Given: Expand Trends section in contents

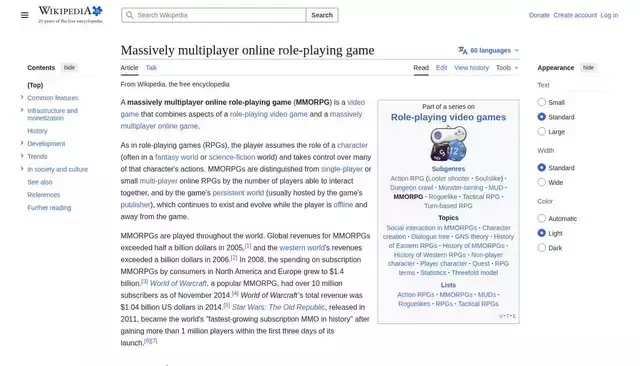Looking at the screenshot, I should click(x=22, y=156).
